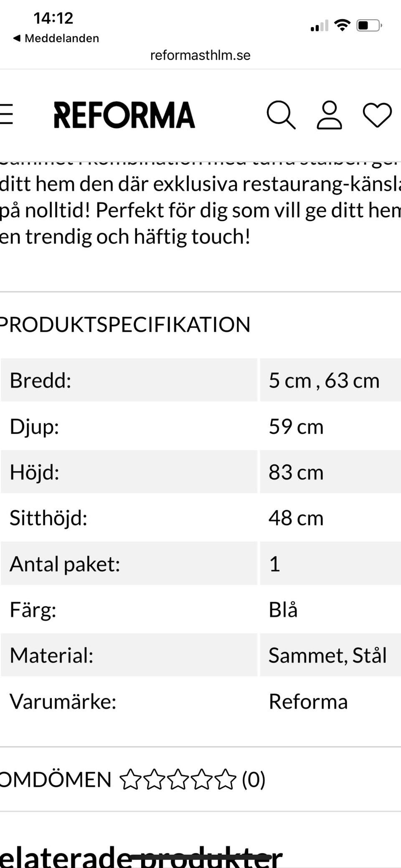Viewport: 401px width, 868px height.
Task: Expand the OMDÖMEN reviews section
Action: (x=55, y=779)
